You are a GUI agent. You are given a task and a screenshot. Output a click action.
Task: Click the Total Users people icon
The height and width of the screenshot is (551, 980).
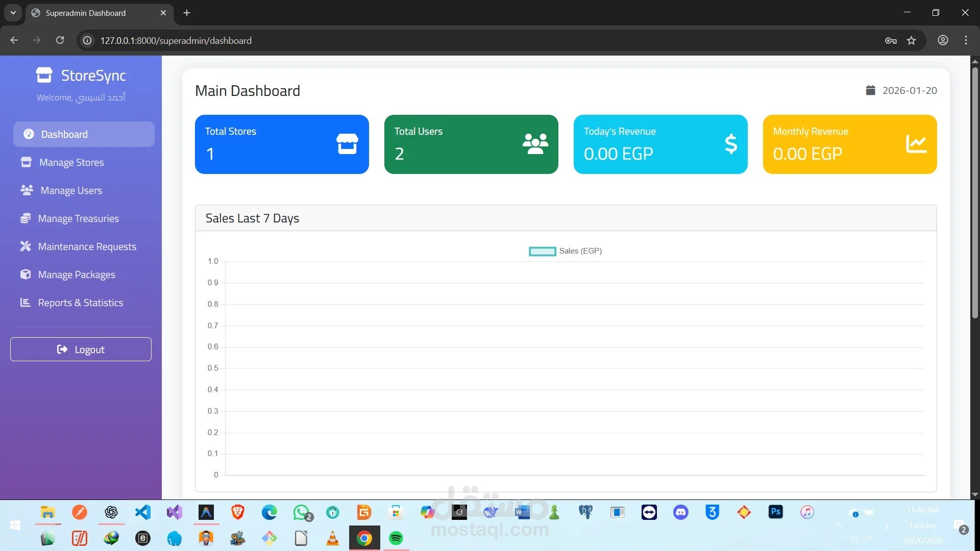[535, 144]
